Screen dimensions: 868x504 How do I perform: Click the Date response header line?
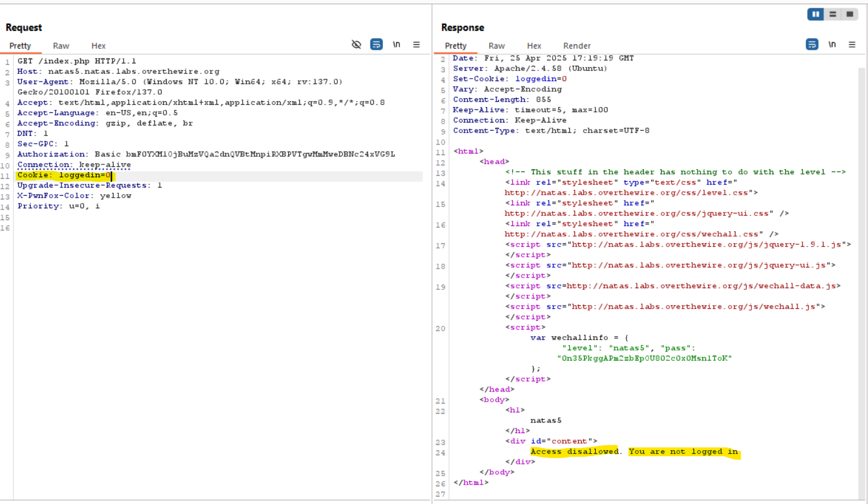tap(543, 58)
